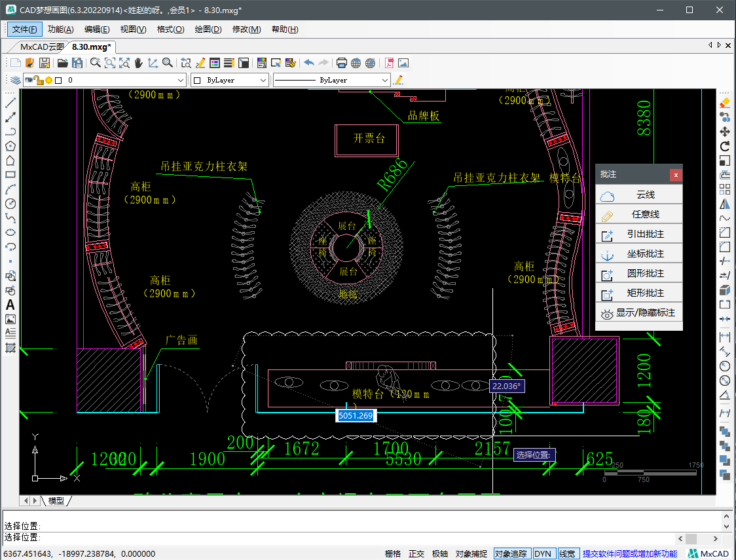
Task: Click the Open file folder icon
Action: (x=62, y=63)
